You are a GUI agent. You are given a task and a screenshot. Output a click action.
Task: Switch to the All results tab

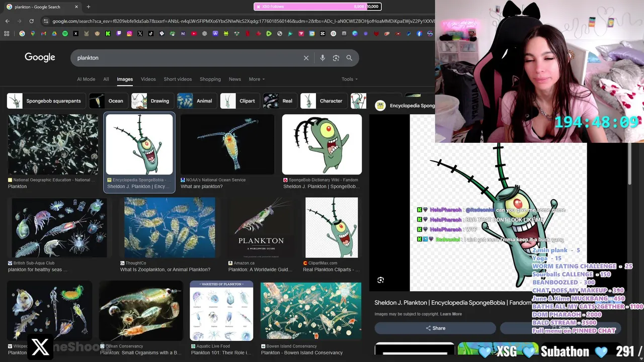[x=106, y=79]
